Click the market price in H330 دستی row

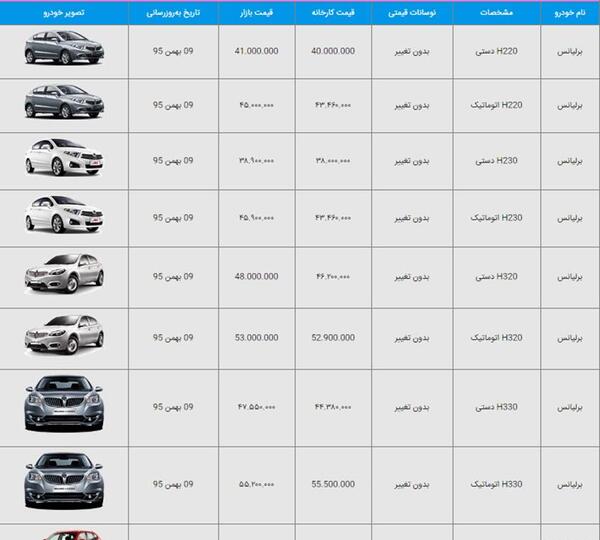click(256, 407)
